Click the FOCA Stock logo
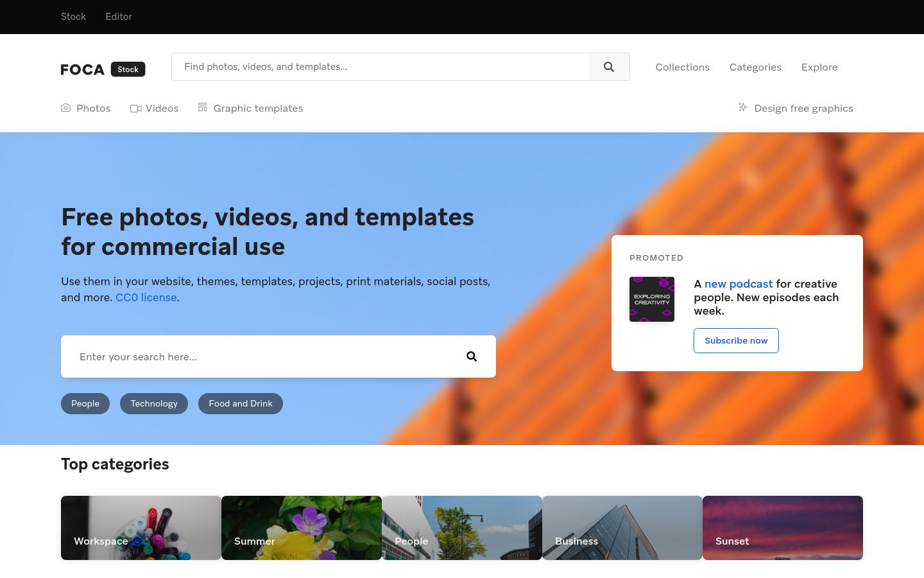Screen dimensions: 924x578 (x=103, y=69)
